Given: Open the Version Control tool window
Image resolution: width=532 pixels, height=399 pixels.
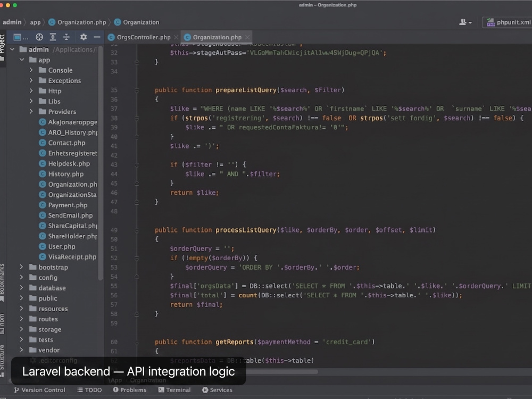Looking at the screenshot, I should coord(39,390).
